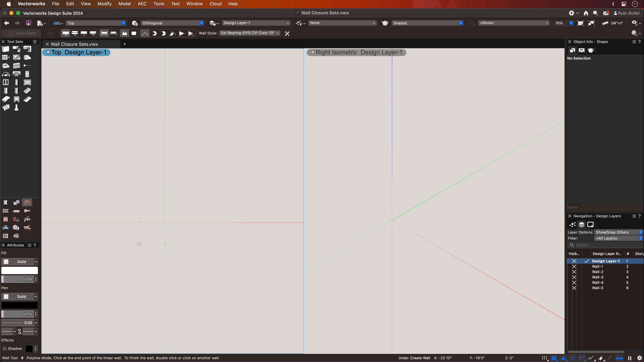Click the layer Search field
The image size is (644, 362).
(x=605, y=245)
